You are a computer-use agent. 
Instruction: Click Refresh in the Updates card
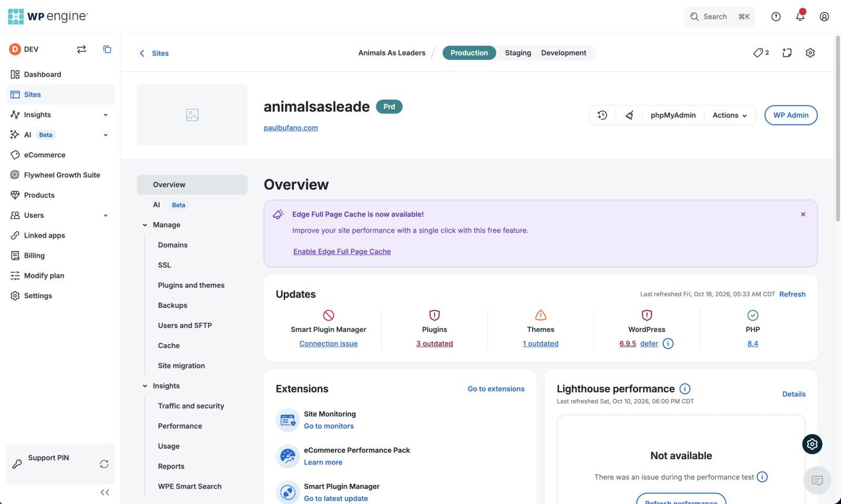pos(792,294)
